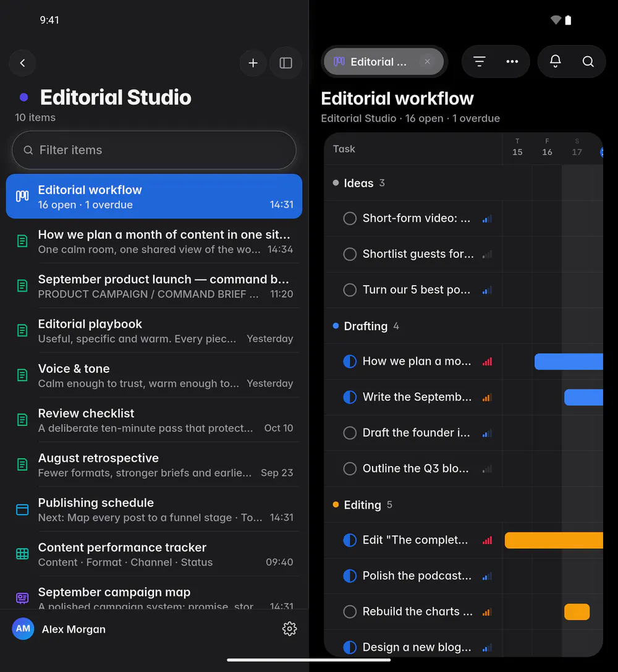Select Thursday 15 date column header
Screen dimensions: 618x672
[517, 147]
